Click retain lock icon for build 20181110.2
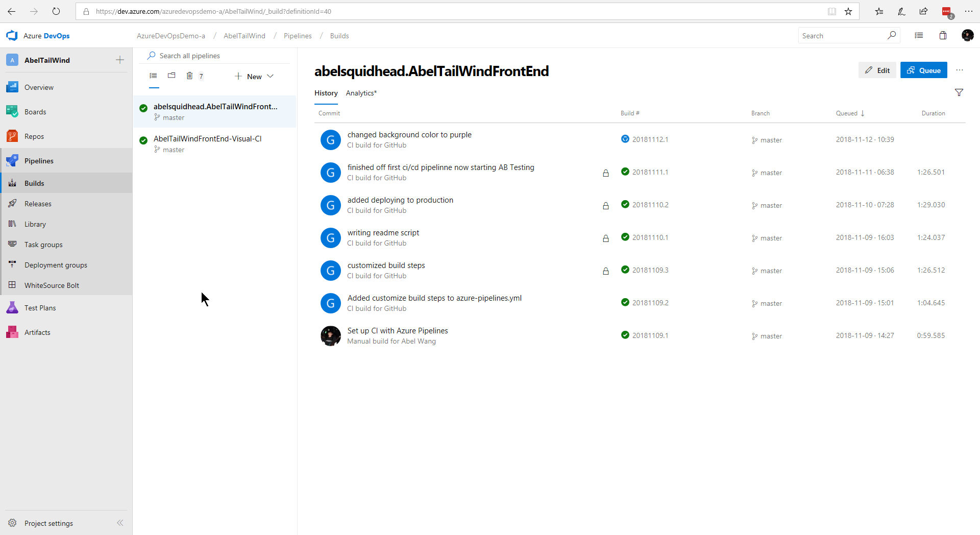980x535 pixels. (x=606, y=206)
